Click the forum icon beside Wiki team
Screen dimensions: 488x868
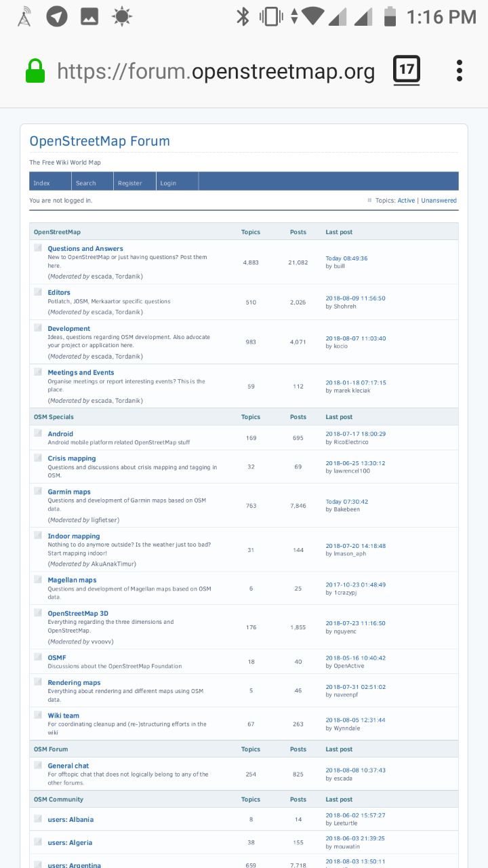38,715
